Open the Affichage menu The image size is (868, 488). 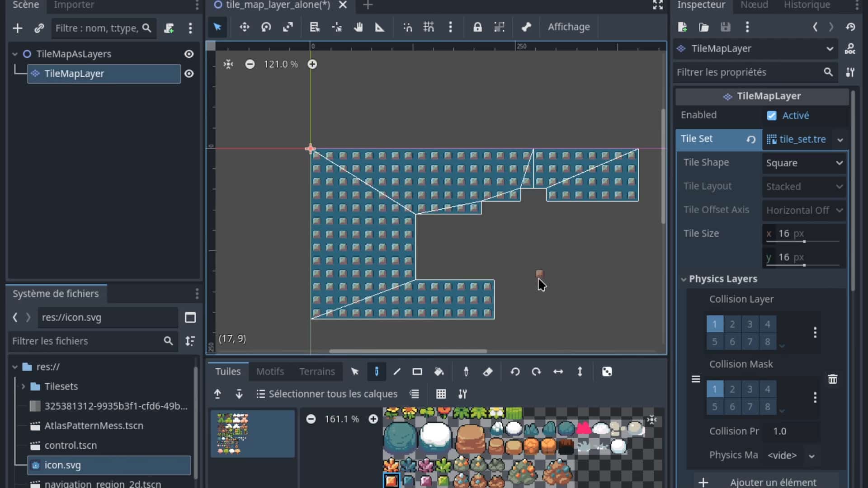(x=568, y=27)
